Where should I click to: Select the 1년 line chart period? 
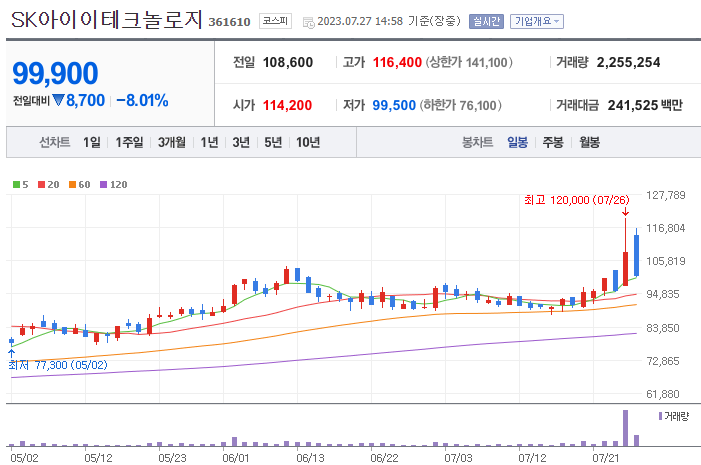[x=209, y=142]
